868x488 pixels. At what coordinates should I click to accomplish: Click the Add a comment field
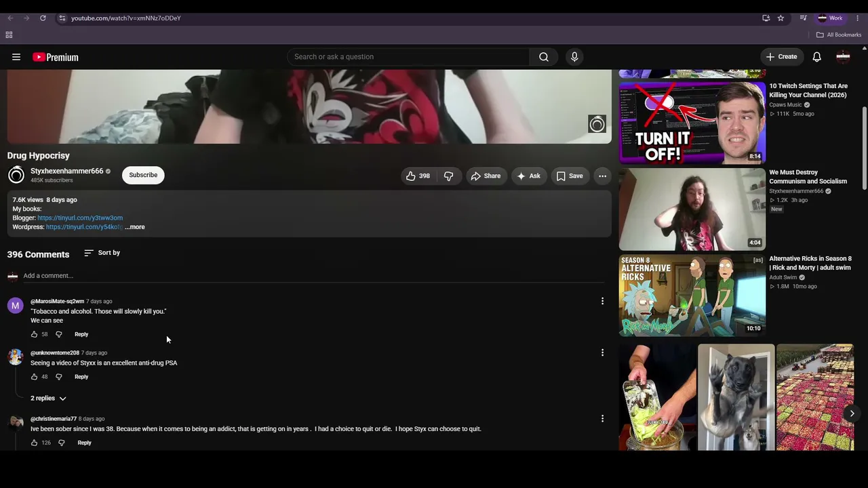tap(313, 276)
